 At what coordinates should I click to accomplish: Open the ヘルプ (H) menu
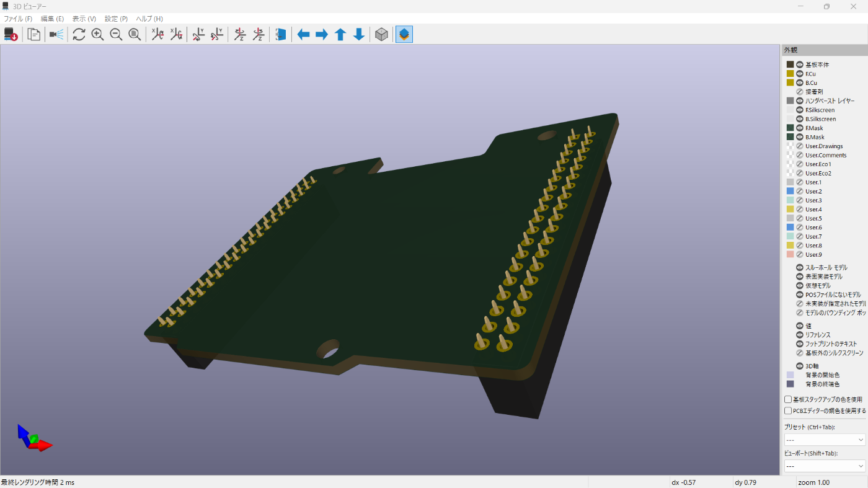point(149,19)
